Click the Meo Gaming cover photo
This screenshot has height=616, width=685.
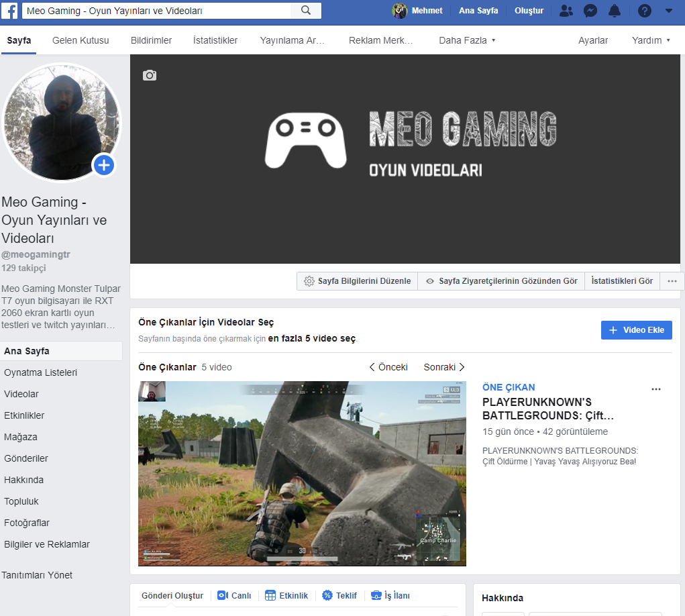pos(405,159)
